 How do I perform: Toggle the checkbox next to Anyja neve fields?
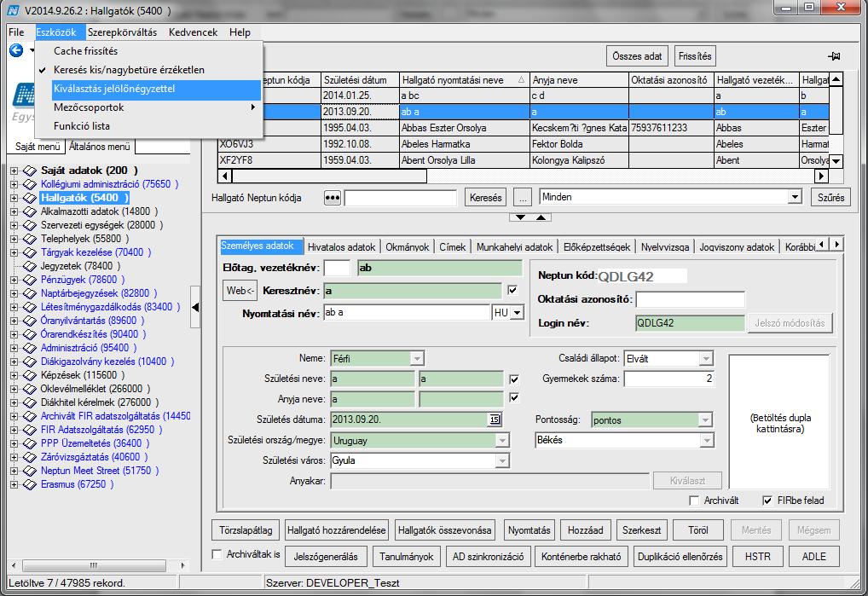click(514, 397)
